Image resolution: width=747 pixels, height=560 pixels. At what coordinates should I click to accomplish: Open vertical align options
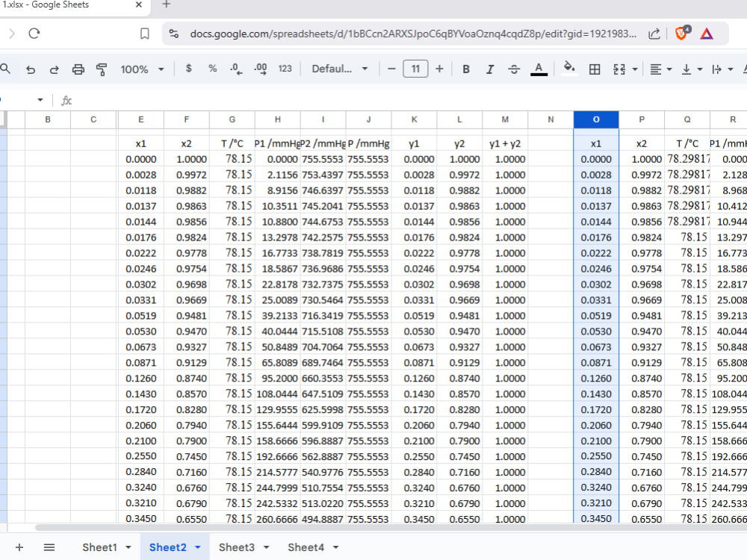pos(692,69)
